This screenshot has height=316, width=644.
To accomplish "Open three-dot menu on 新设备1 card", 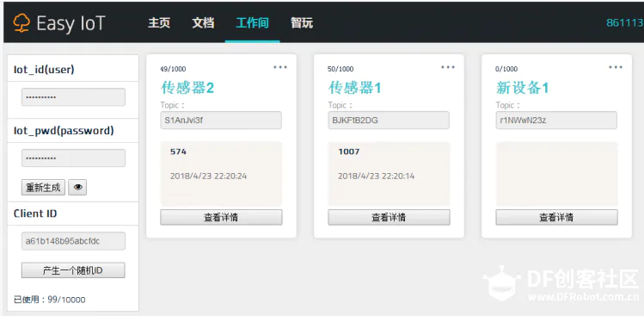I will (616, 67).
